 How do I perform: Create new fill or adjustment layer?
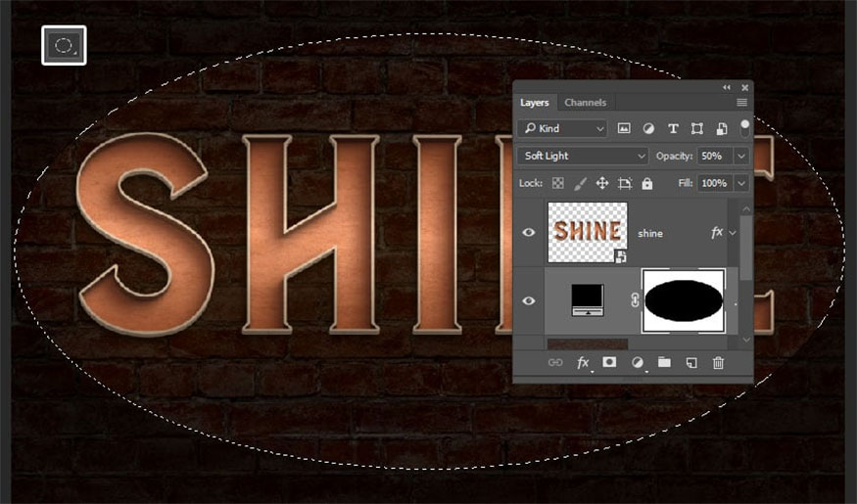coord(638,363)
